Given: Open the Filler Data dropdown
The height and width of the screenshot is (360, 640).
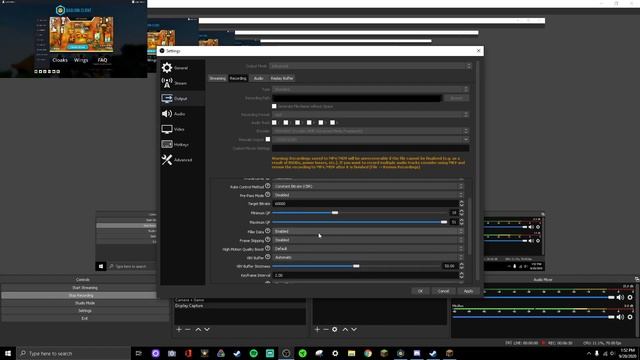Looking at the screenshot, I should coord(368,231).
